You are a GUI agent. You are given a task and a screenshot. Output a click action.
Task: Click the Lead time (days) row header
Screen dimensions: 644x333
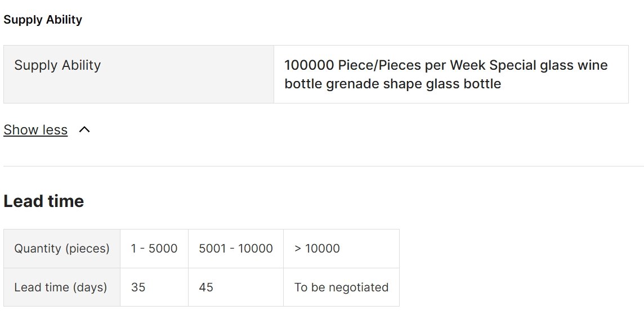(62, 287)
